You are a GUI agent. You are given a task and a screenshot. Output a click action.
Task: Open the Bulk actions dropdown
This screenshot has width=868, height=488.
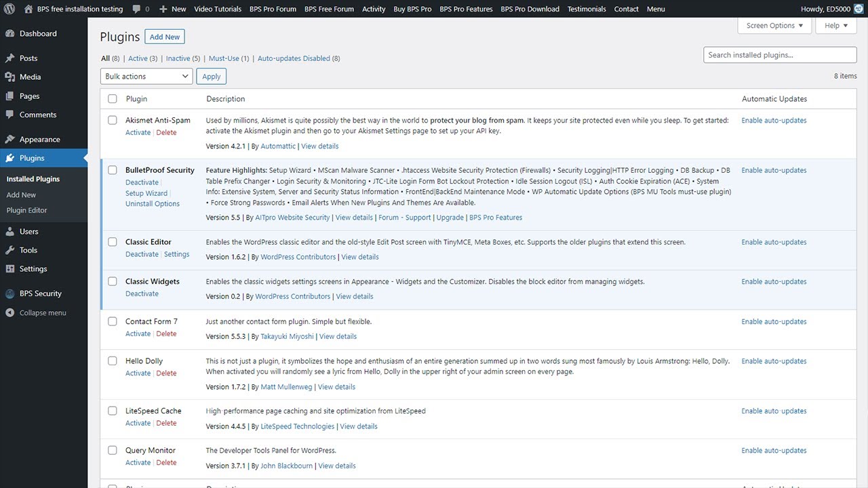point(146,77)
